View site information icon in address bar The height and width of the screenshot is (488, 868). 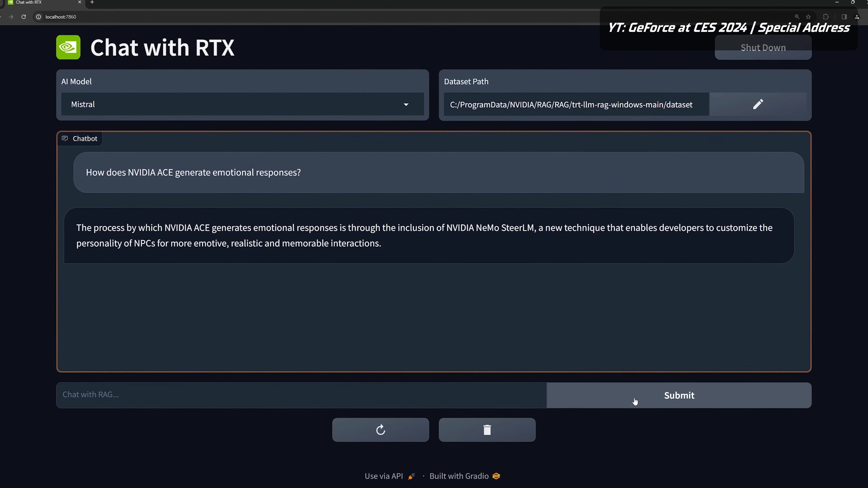tap(38, 17)
